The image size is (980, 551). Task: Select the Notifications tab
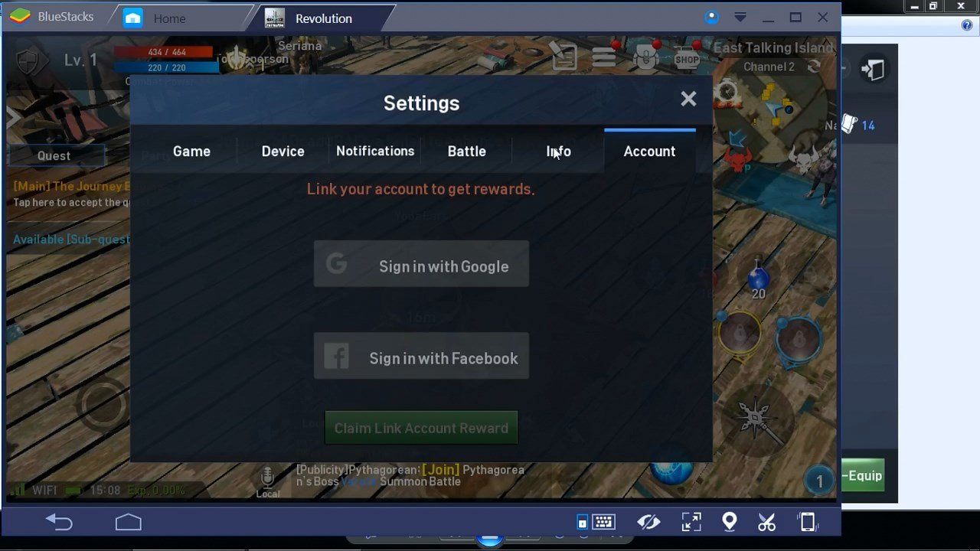point(375,152)
